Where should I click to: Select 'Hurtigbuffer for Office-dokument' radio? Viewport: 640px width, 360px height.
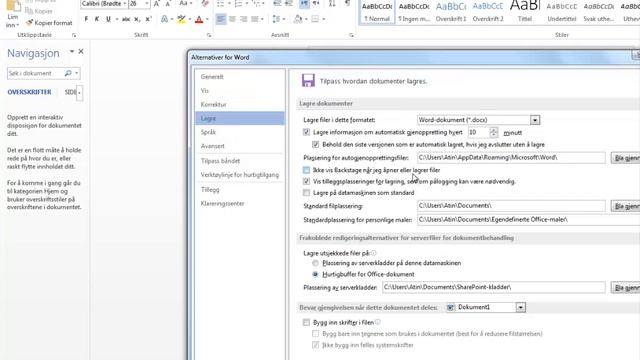click(315, 274)
